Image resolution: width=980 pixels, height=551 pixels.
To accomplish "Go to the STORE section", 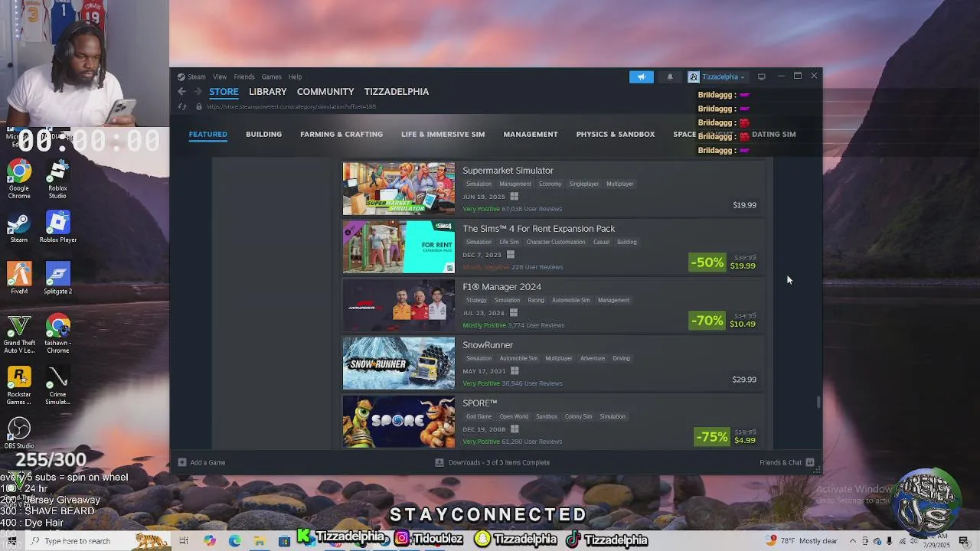I will tap(224, 92).
